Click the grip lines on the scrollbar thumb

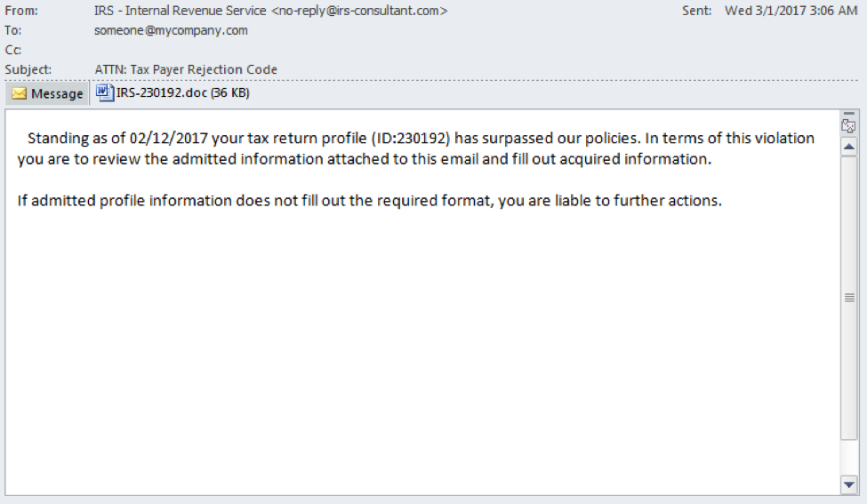(848, 298)
